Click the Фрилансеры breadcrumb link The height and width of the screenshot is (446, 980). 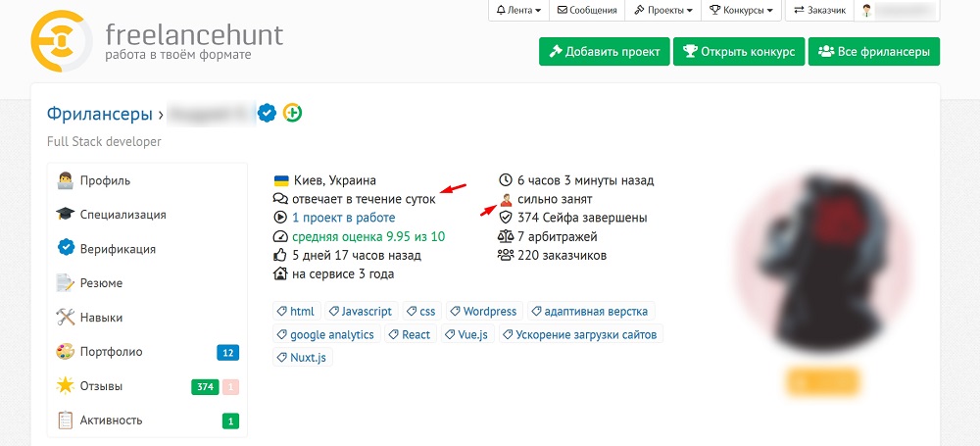tap(100, 114)
